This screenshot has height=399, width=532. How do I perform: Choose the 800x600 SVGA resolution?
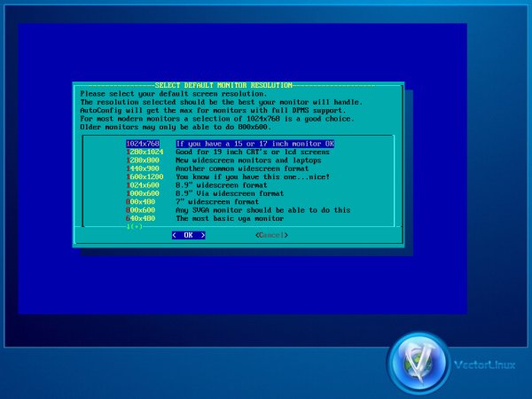141,210
